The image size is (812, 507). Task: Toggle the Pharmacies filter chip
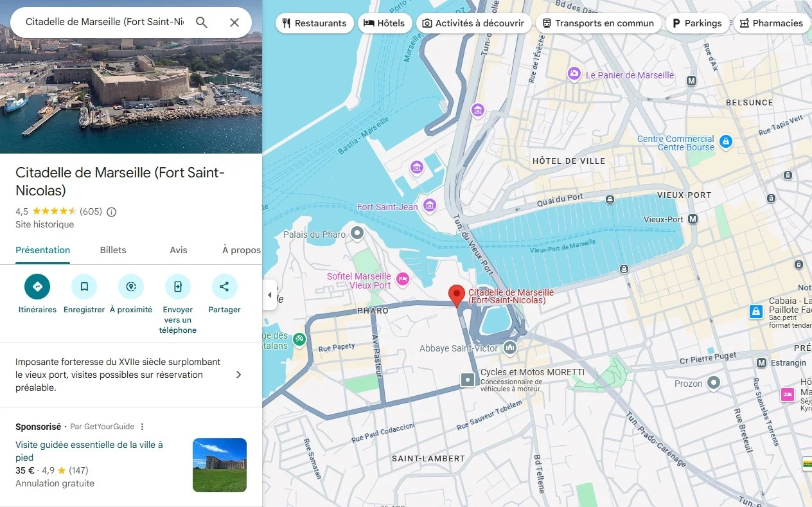[771, 22]
